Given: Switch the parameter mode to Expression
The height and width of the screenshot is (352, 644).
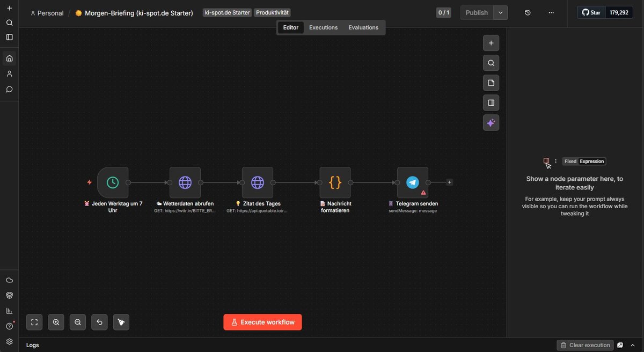Looking at the screenshot, I should click(x=591, y=161).
